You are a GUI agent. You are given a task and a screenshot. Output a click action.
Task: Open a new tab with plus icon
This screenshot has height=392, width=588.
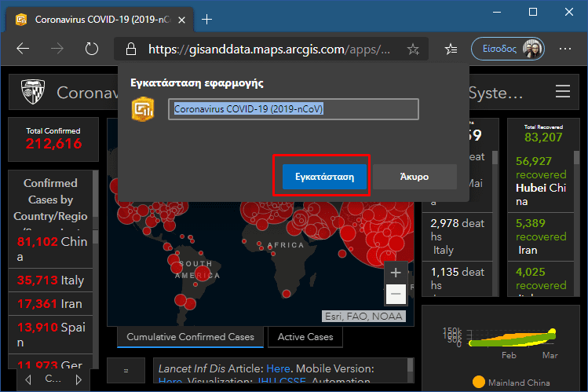click(206, 19)
